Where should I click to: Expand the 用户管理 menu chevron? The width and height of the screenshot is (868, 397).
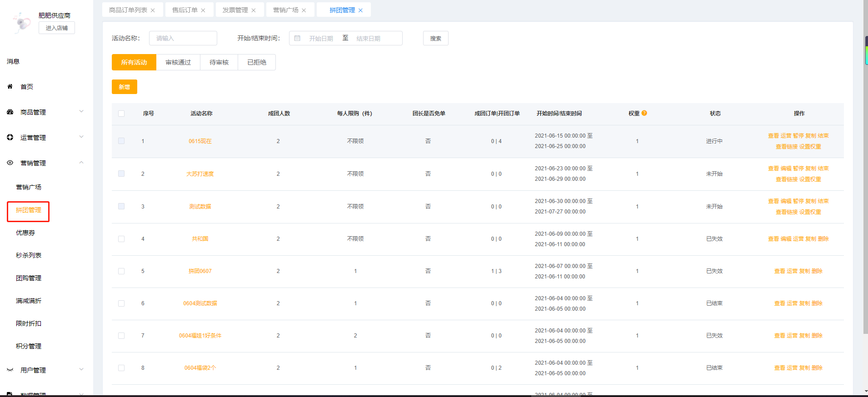pyautogui.click(x=81, y=370)
